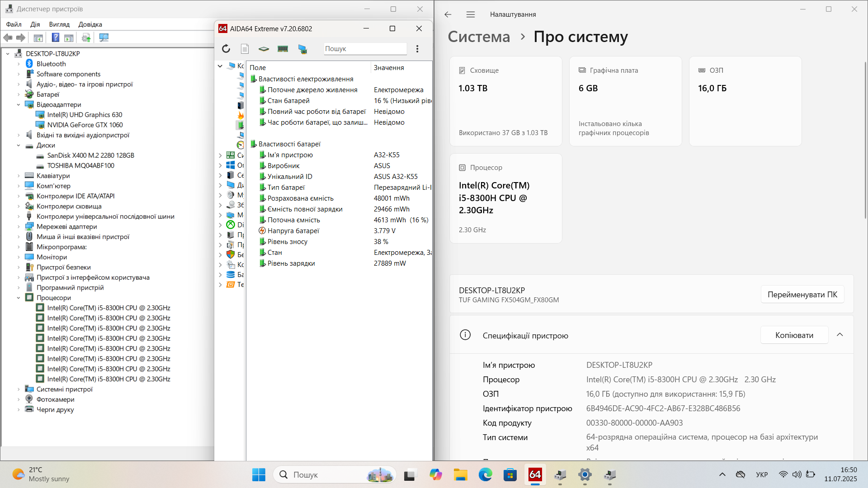Screen dimensions: 868x488
Task: Open AIDA64 three-dot overflow menu
Action: 417,49
